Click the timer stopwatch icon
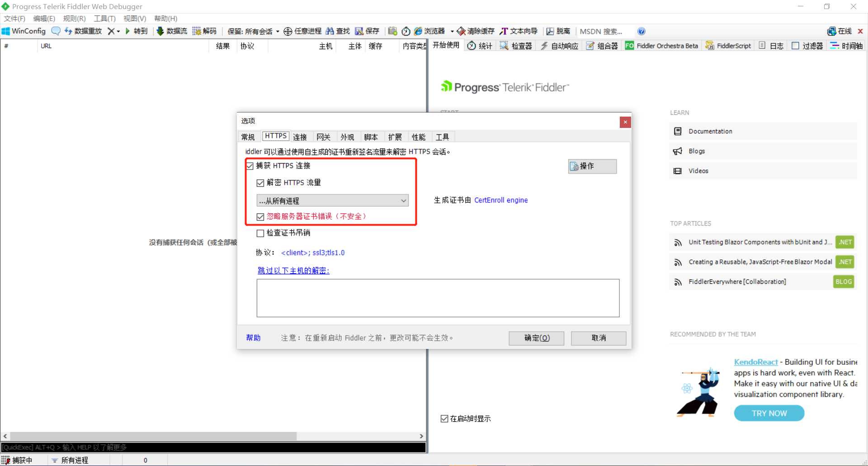 coord(406,31)
